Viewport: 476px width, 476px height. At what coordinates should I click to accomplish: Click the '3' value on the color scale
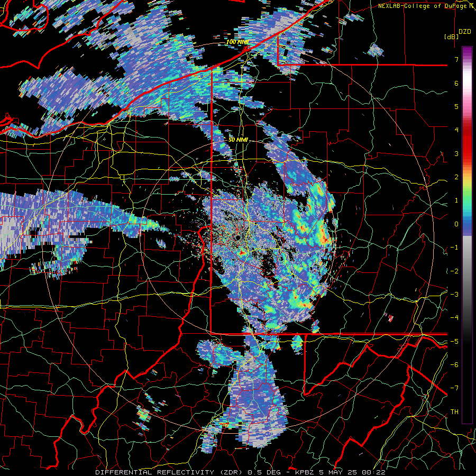pos(456,153)
